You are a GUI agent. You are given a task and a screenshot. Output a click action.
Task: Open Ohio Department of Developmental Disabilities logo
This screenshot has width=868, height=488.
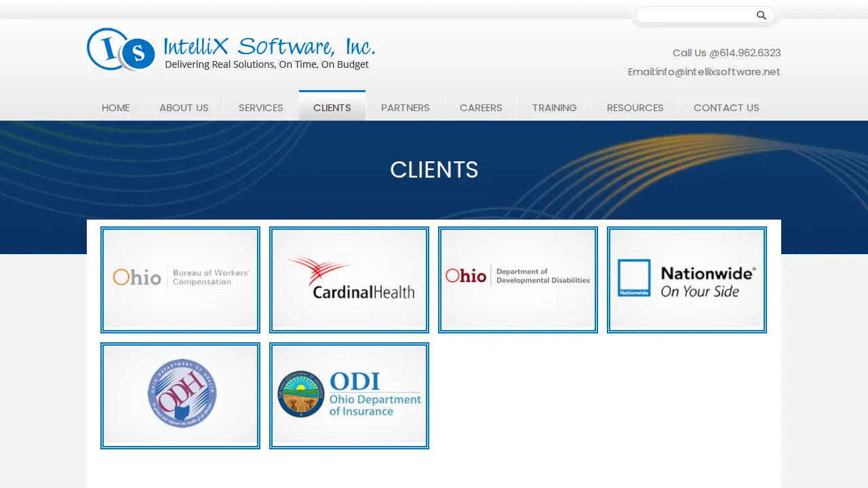coord(518,280)
